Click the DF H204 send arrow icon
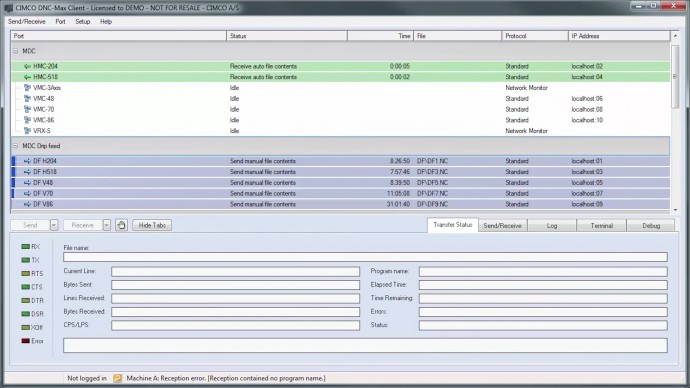Image resolution: width=690 pixels, height=388 pixels. click(27, 161)
